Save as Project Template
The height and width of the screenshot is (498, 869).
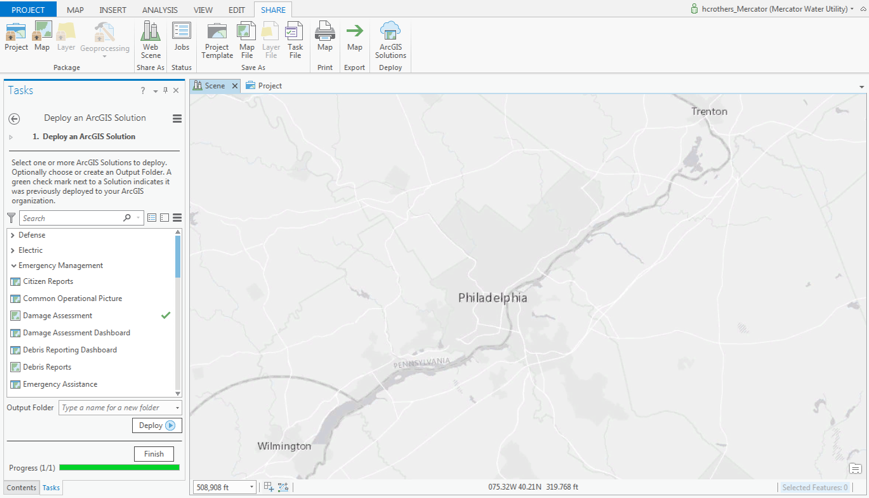(217, 40)
